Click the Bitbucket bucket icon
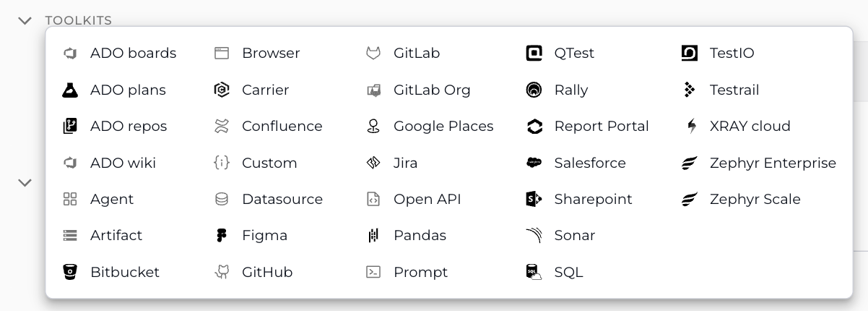This screenshot has height=311, width=868. (x=70, y=272)
